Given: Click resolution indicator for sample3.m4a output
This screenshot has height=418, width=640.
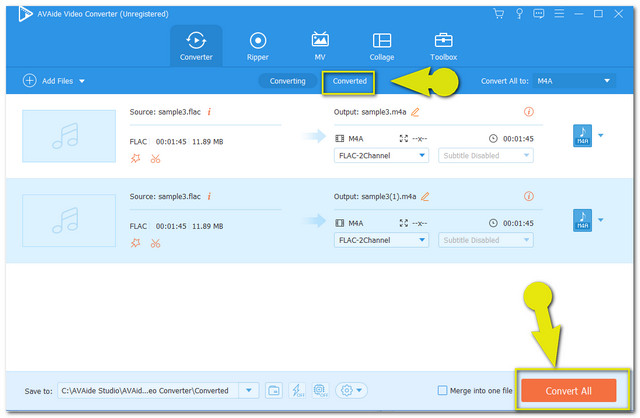Looking at the screenshot, I should coord(413,139).
